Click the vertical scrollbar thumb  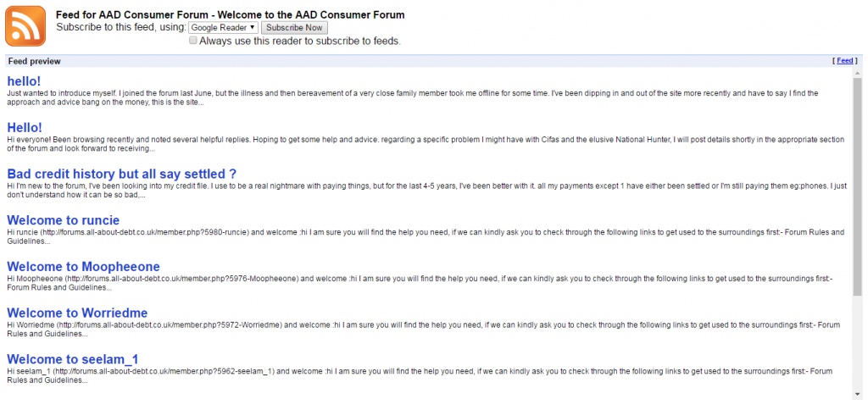(858, 186)
